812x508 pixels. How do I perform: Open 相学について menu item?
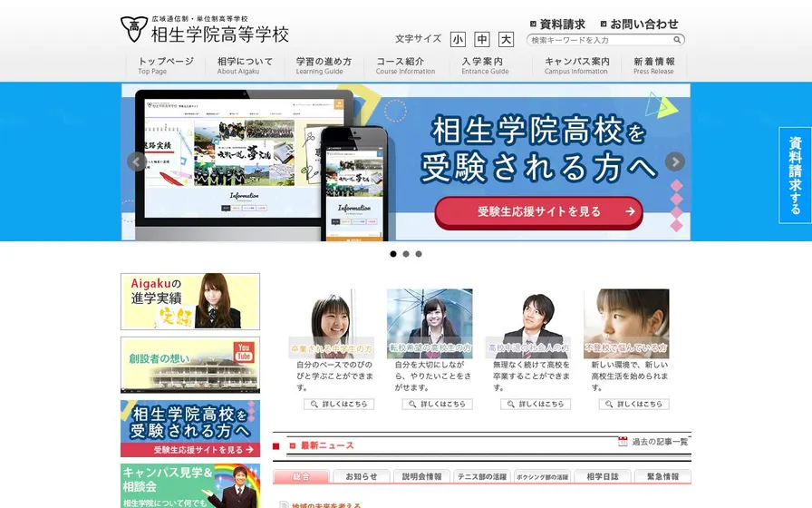tap(245, 66)
